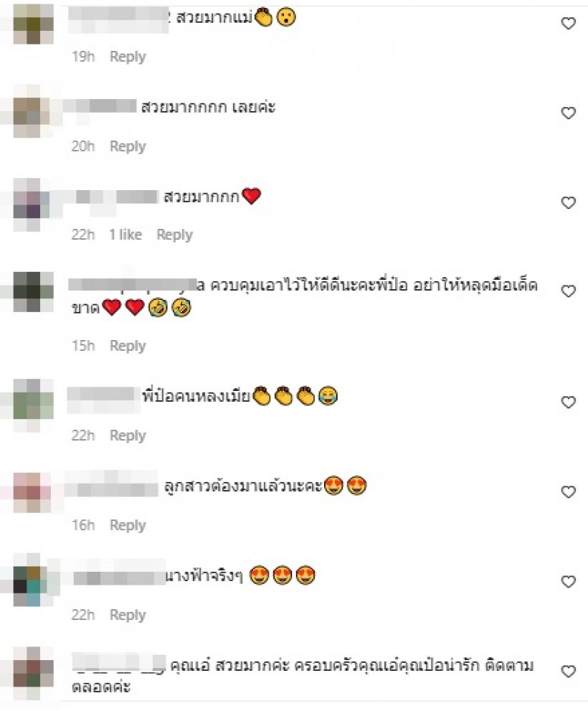The height and width of the screenshot is (711, 588).
Task: Reply to the 22h comment with one like
Action: (174, 235)
